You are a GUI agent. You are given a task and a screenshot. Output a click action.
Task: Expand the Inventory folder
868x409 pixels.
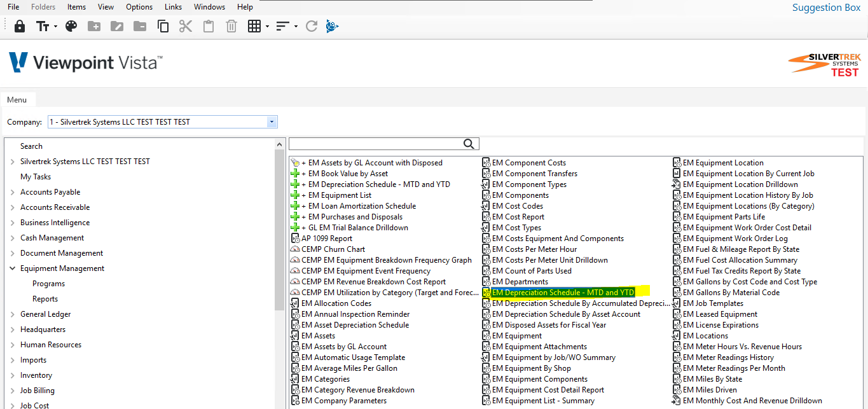click(x=13, y=375)
